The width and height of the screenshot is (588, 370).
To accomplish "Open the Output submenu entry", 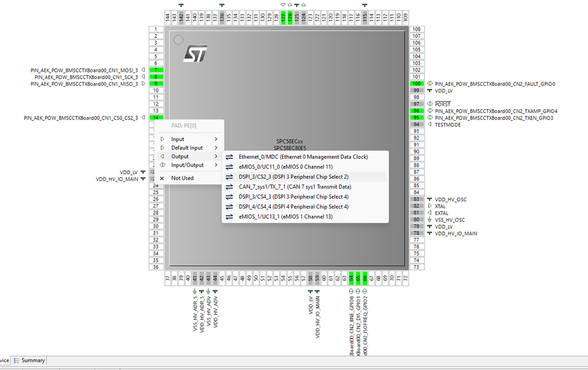I will tap(190, 156).
